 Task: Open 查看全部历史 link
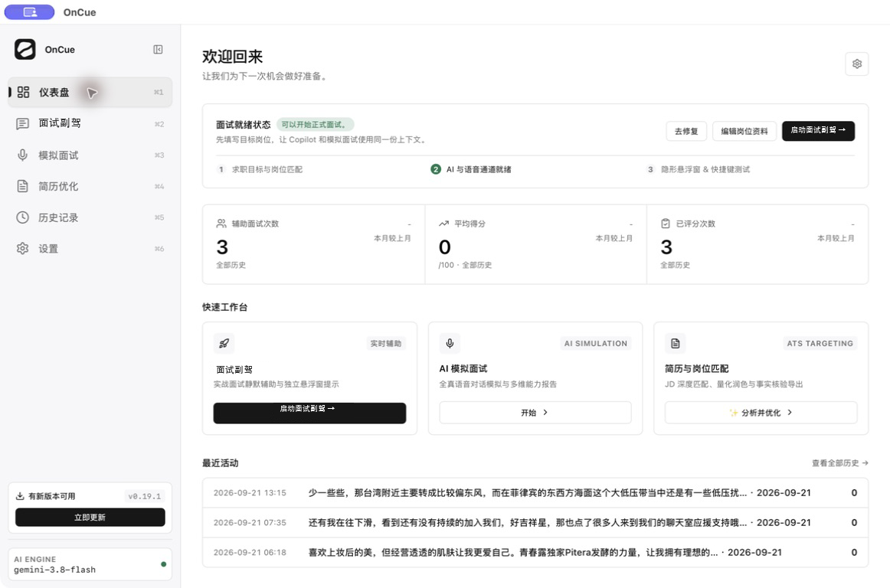[x=840, y=463]
